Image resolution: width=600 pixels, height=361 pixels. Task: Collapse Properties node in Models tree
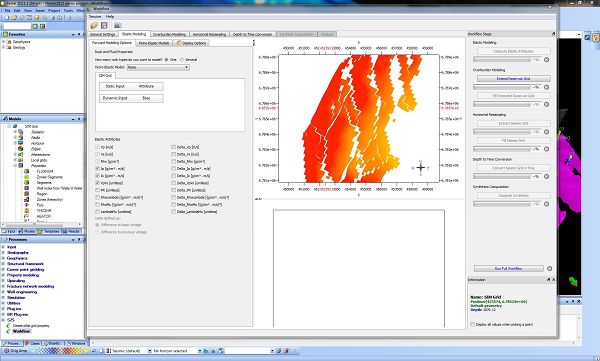click(x=15, y=166)
